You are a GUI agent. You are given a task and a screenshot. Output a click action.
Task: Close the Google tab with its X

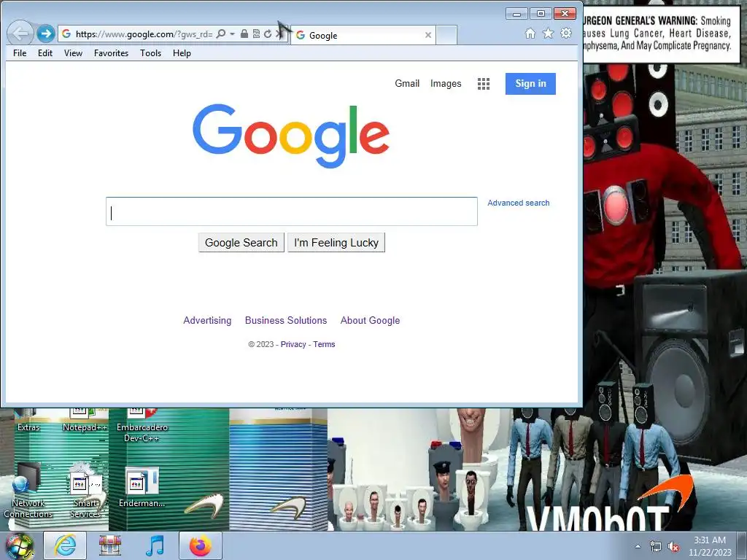427,35
